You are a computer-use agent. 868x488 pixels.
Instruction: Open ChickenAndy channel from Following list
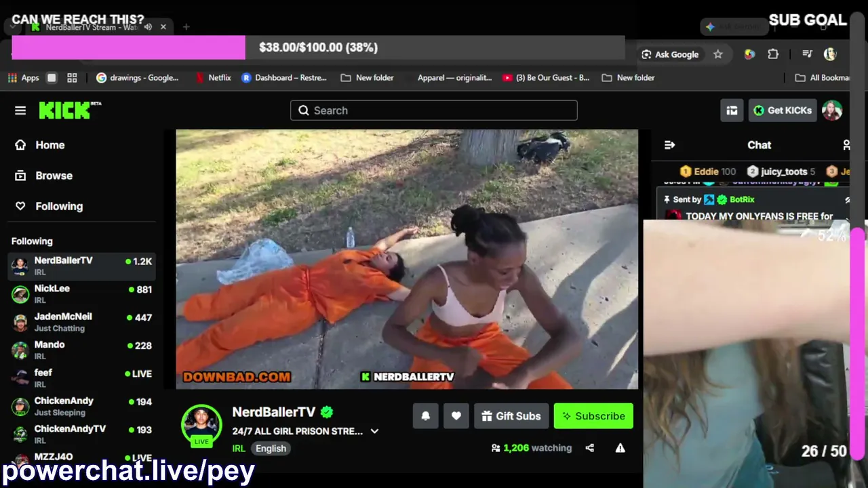[81, 407]
